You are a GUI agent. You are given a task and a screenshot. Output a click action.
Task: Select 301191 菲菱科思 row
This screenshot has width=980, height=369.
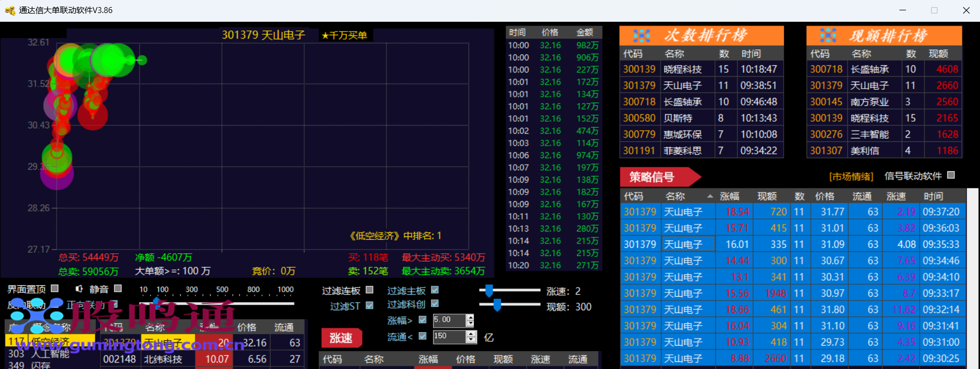701,151
